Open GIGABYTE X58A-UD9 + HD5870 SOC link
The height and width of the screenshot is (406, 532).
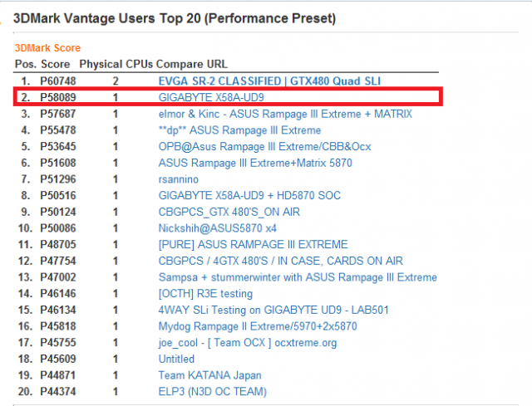[249, 196]
